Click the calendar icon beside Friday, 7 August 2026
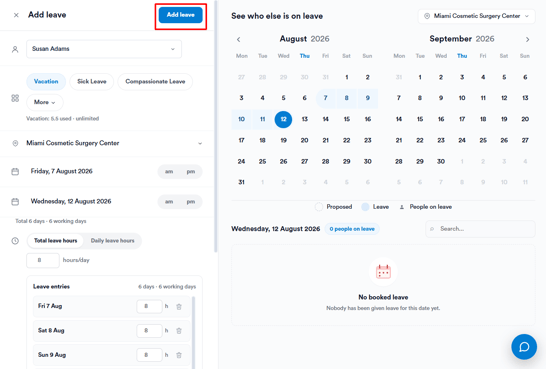 pyautogui.click(x=15, y=172)
